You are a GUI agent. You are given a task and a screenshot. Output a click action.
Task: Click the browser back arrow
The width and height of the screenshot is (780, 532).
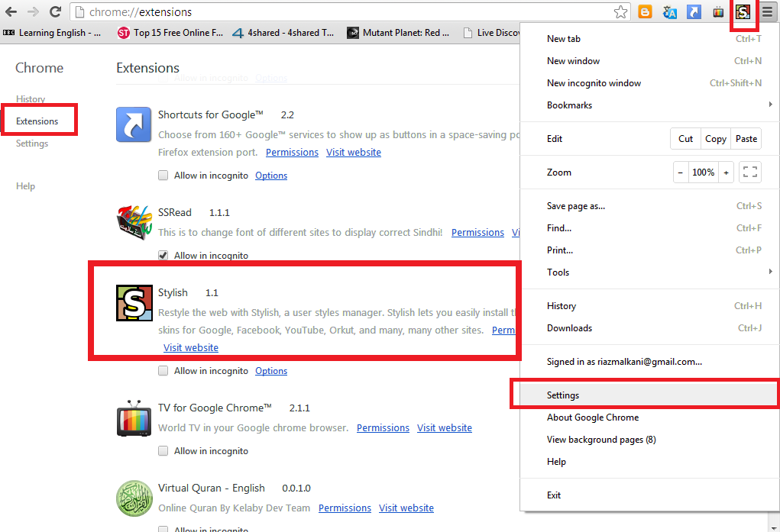(x=11, y=12)
